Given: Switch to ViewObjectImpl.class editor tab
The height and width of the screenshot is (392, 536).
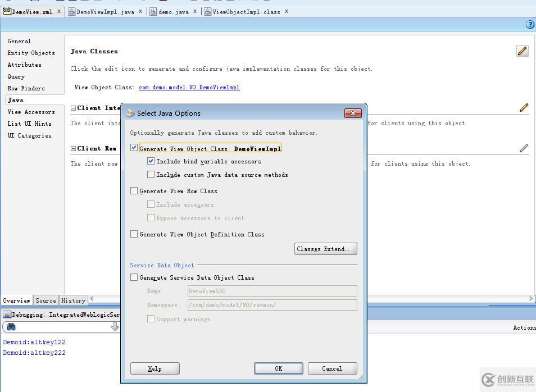Looking at the screenshot, I should pyautogui.click(x=246, y=12).
